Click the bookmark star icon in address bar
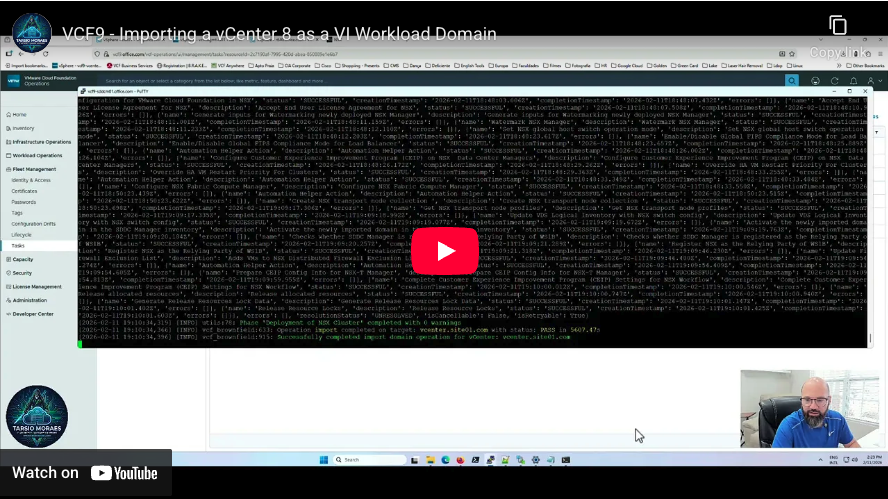Viewport: 888px width, 499px height. [x=792, y=54]
